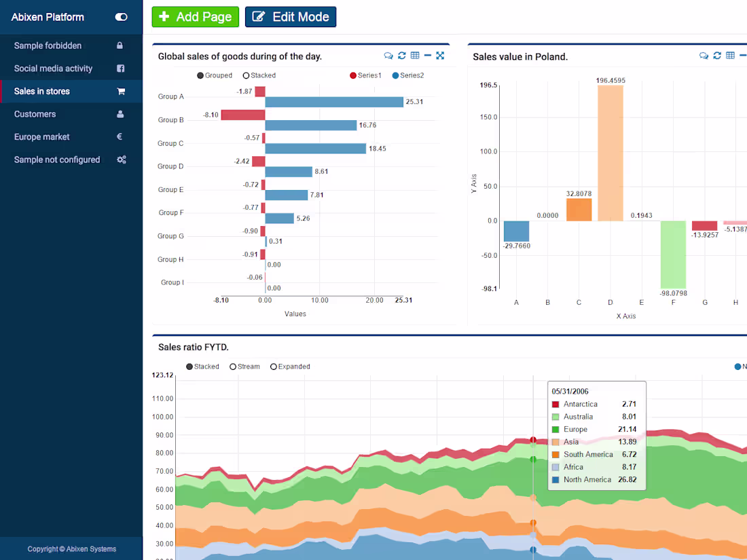
Task: Click the euro icon next to Europe market
Action: click(122, 136)
